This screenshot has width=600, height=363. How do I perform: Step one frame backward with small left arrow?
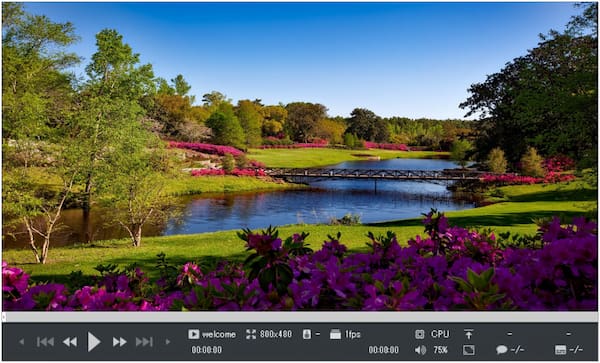pyautogui.click(x=22, y=342)
